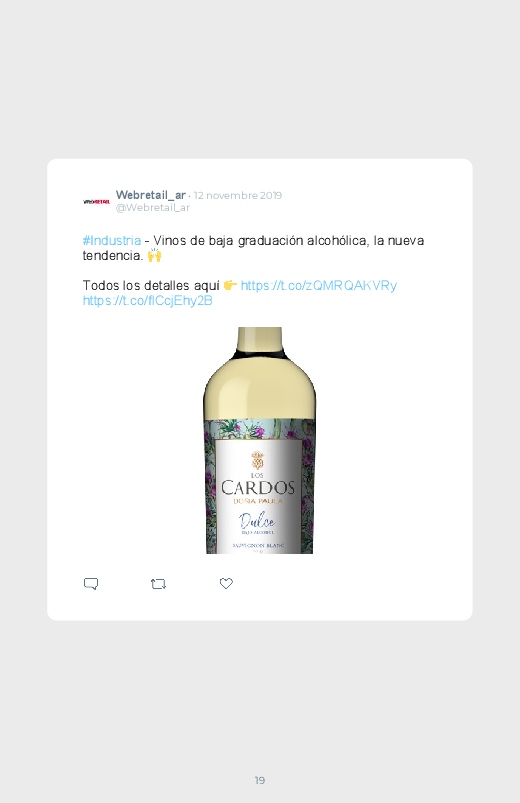
Task: Click the floral pattern border of the label
Action: coord(260,429)
